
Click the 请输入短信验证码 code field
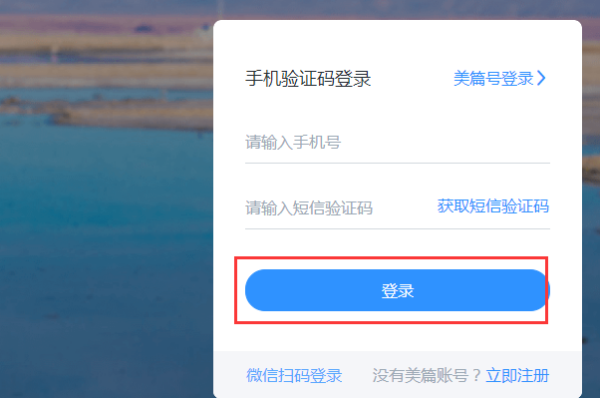click(337, 208)
